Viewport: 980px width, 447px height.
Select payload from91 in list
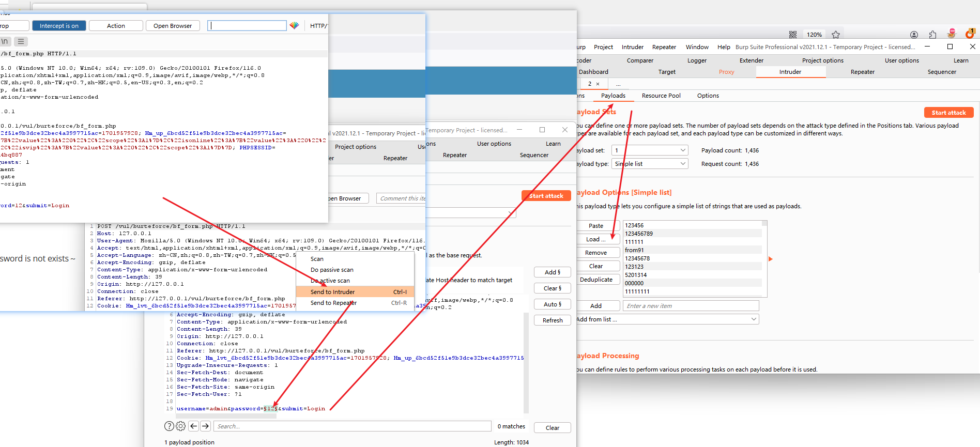(693, 250)
